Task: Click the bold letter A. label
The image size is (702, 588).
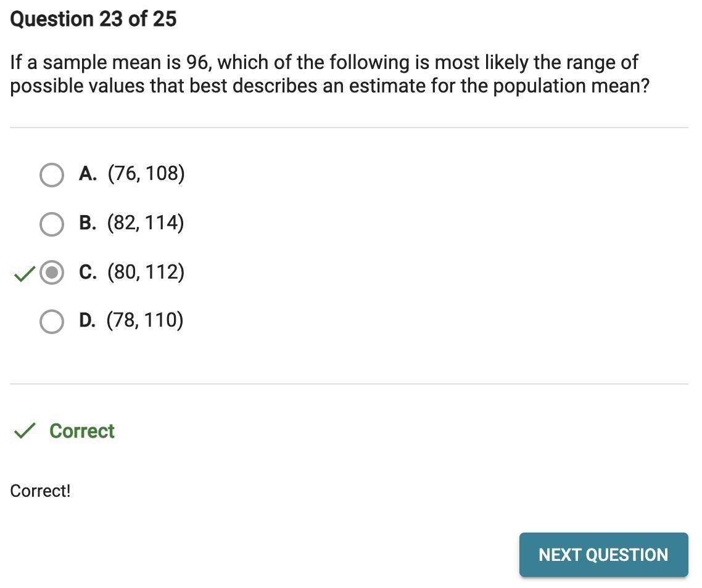Action: [x=88, y=174]
